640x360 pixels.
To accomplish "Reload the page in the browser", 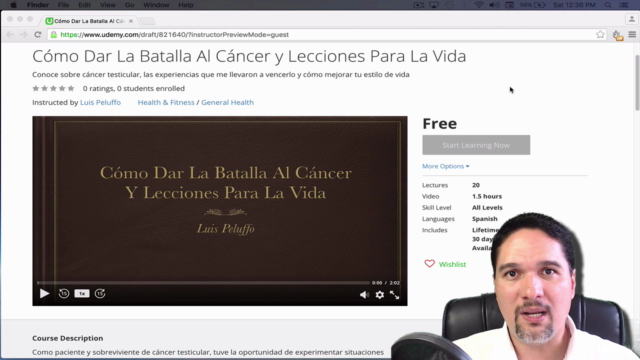I will pyautogui.click(x=38, y=35).
